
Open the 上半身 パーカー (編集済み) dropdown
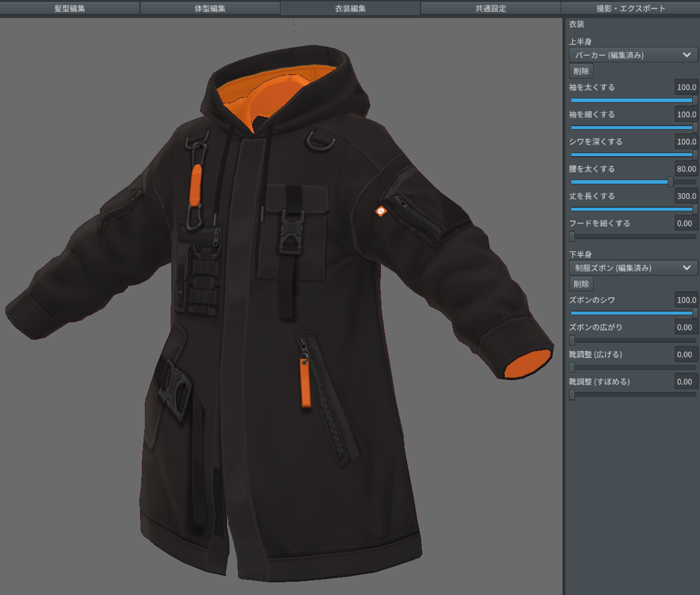633,55
